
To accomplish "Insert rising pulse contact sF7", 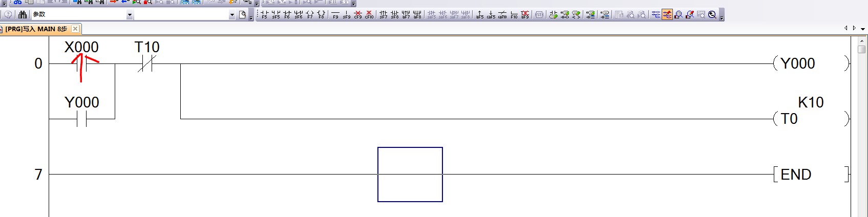I will pos(384,15).
